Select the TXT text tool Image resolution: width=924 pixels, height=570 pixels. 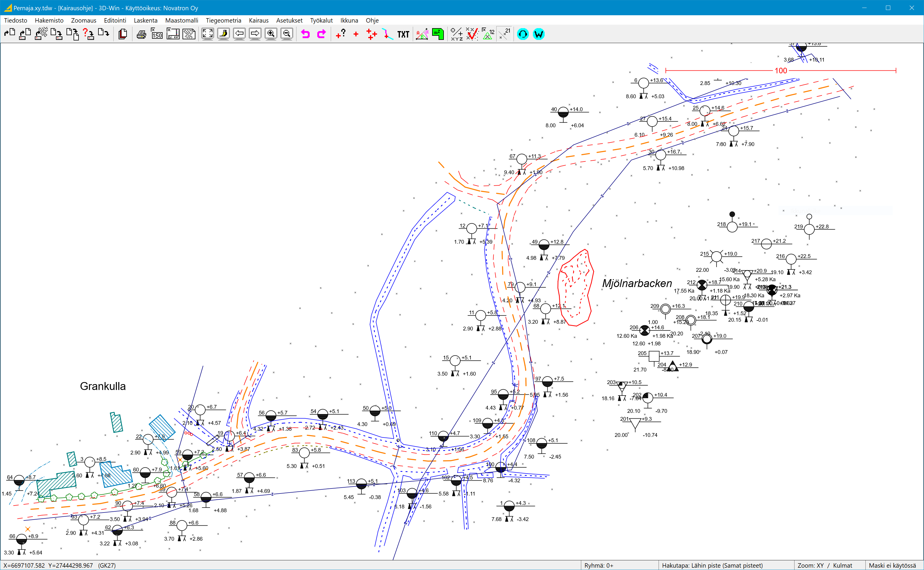403,34
